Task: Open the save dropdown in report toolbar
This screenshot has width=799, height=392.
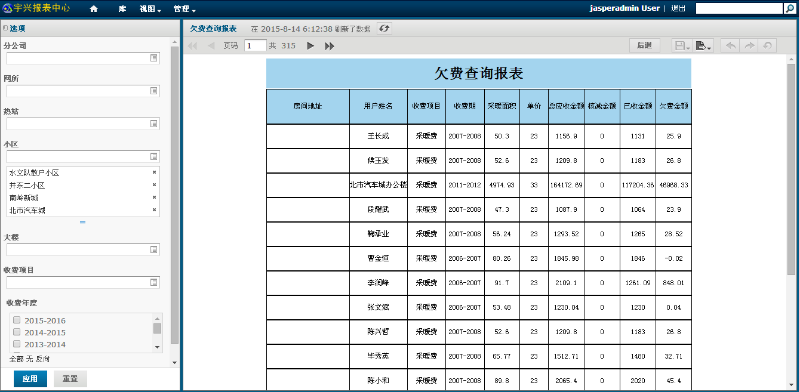Action: pyautogui.click(x=683, y=46)
